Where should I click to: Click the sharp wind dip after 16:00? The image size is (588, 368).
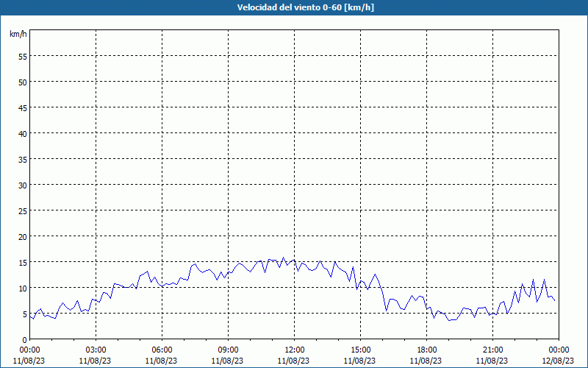tap(387, 311)
